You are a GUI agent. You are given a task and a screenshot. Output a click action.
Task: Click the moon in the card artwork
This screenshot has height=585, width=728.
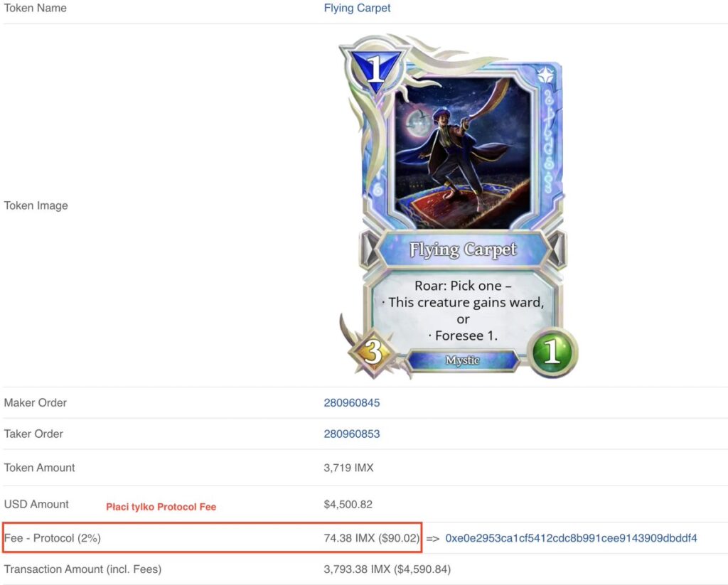[x=415, y=122]
